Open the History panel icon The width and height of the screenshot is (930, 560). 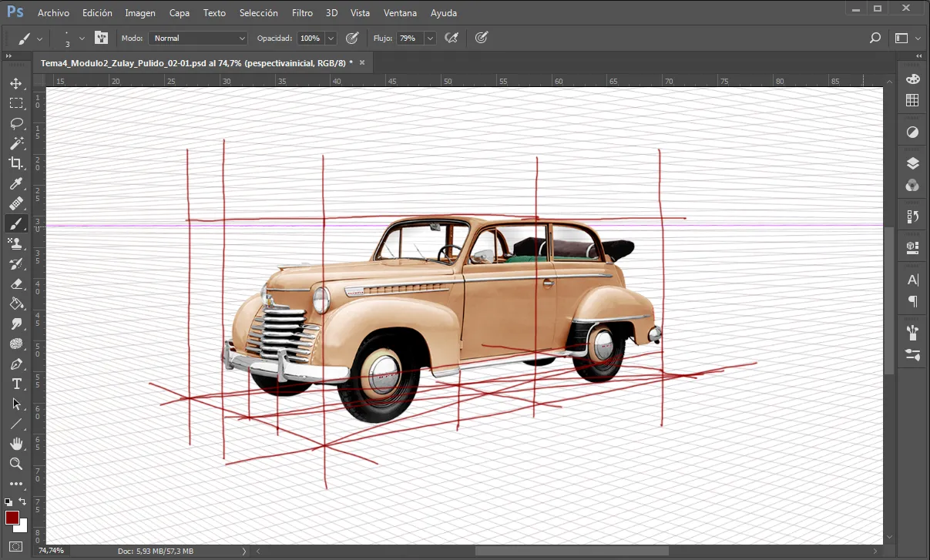(912, 216)
